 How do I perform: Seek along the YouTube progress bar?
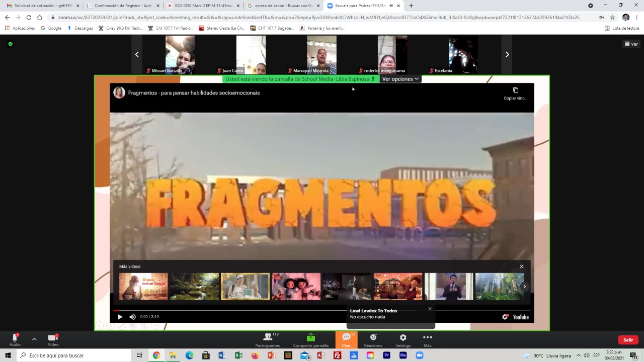pyautogui.click(x=322, y=311)
